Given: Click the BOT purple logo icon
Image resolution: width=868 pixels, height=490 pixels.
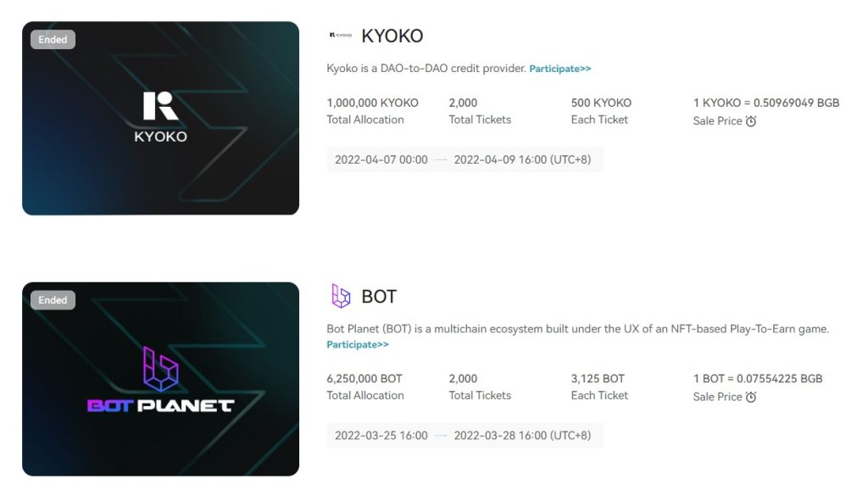Looking at the screenshot, I should (x=341, y=296).
